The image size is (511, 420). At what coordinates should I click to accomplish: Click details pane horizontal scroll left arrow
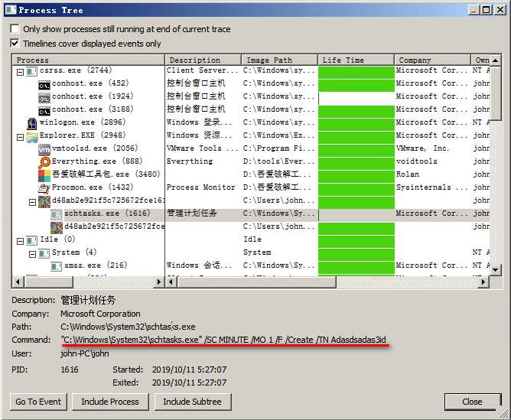(171, 282)
